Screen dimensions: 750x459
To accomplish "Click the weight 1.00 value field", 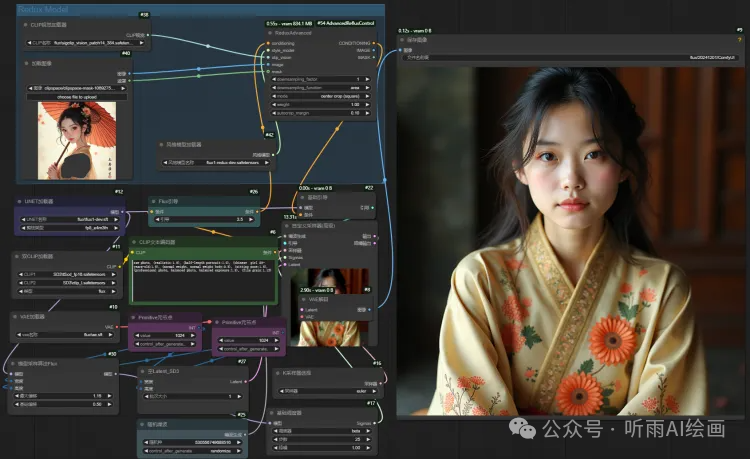I will [320, 105].
